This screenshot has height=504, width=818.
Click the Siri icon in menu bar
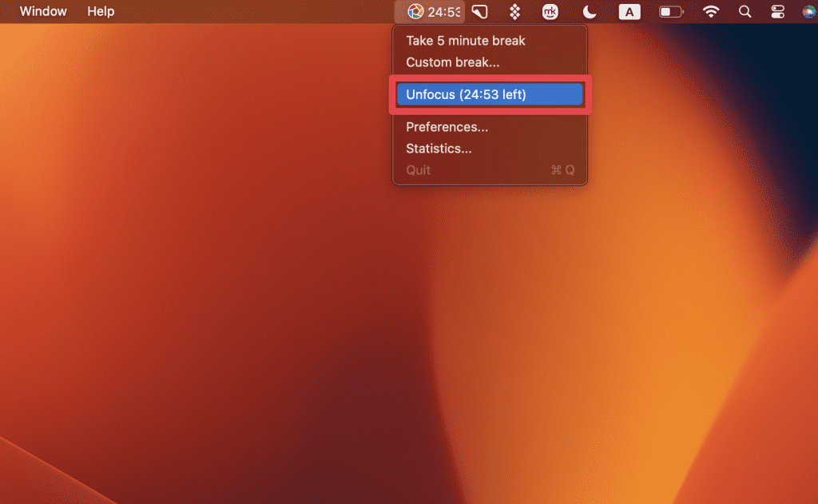coord(810,11)
